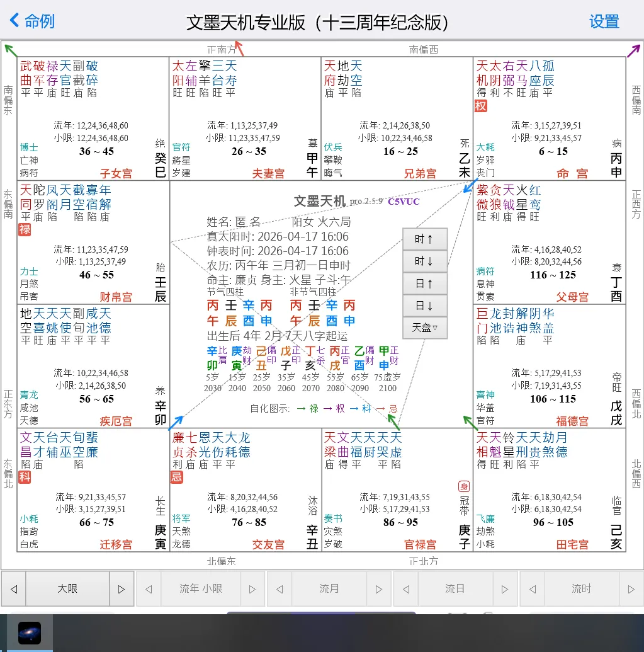
Task: Select the 流月 button
Action: click(x=329, y=589)
